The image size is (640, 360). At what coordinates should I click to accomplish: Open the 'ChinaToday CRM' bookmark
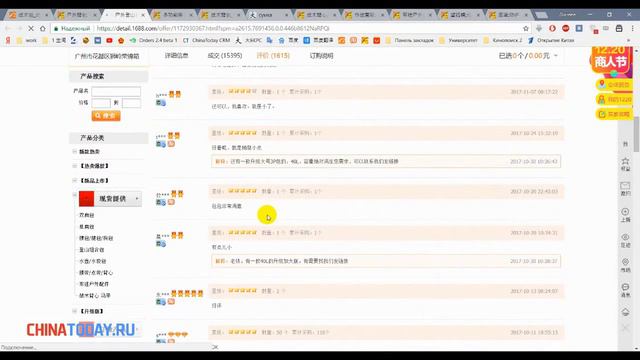click(207, 40)
